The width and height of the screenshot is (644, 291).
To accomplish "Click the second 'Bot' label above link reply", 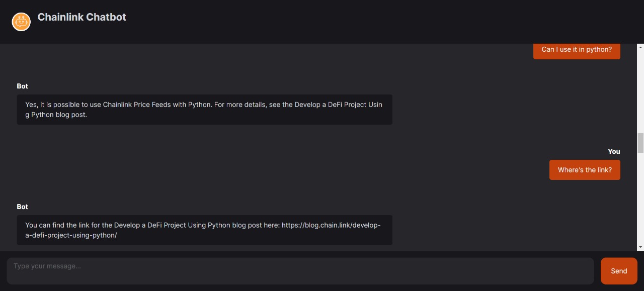I will [x=23, y=207].
